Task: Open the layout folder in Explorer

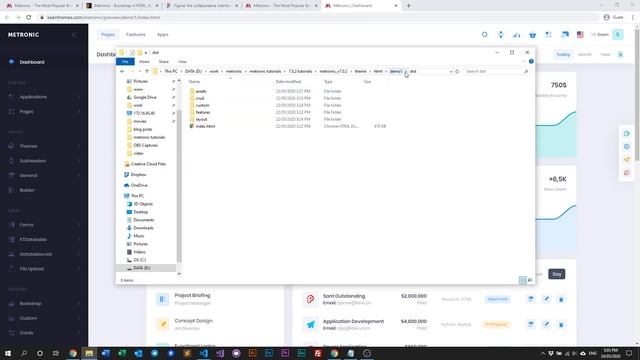Action: (201, 119)
